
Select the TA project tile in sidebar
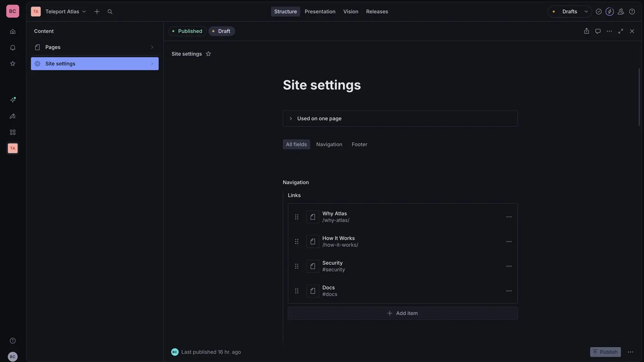pos(13,148)
